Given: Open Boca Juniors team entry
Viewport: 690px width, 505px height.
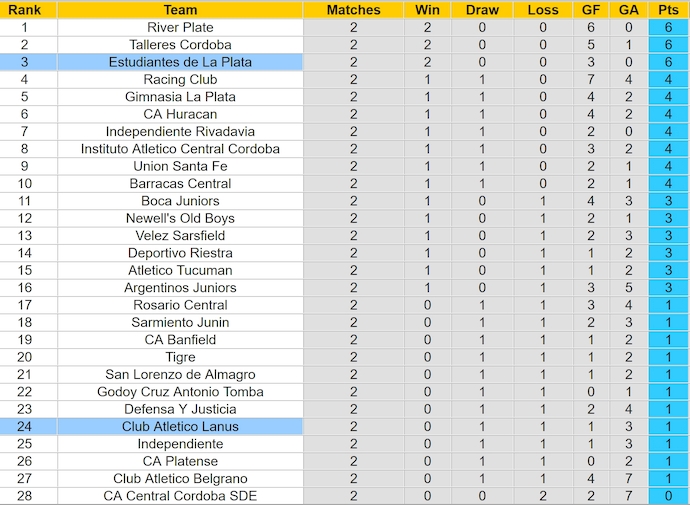Looking at the screenshot, I should coord(180,201).
